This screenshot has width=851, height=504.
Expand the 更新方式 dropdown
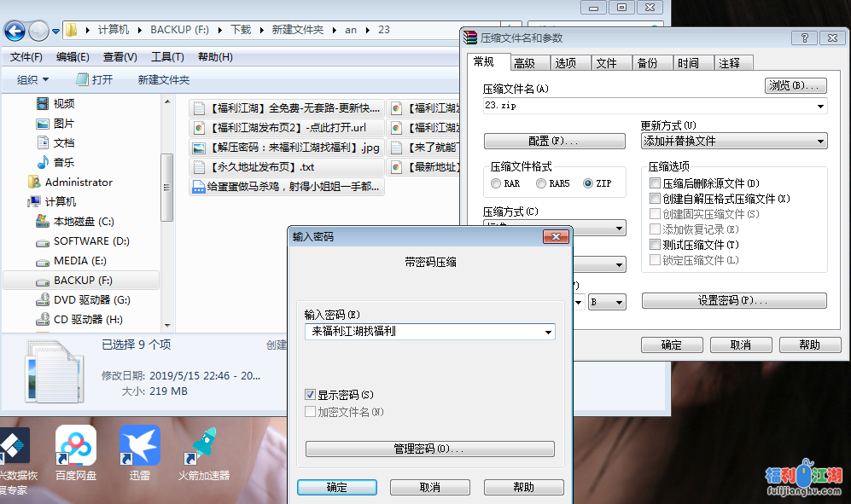(820, 141)
